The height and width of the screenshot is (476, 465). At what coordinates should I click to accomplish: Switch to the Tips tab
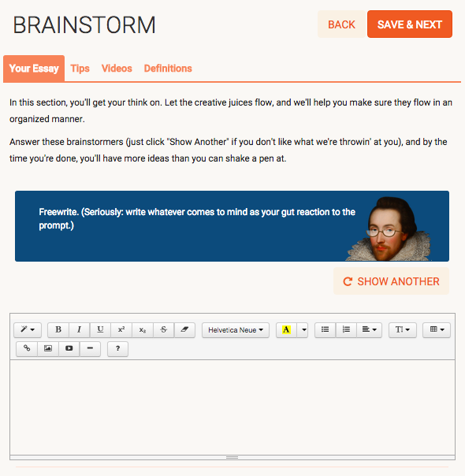point(80,69)
